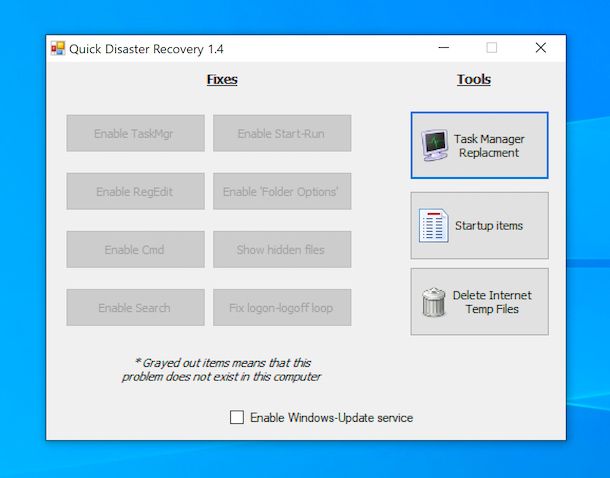This screenshot has height=478, width=610.
Task: Click the Fixes heading
Action: point(222,79)
